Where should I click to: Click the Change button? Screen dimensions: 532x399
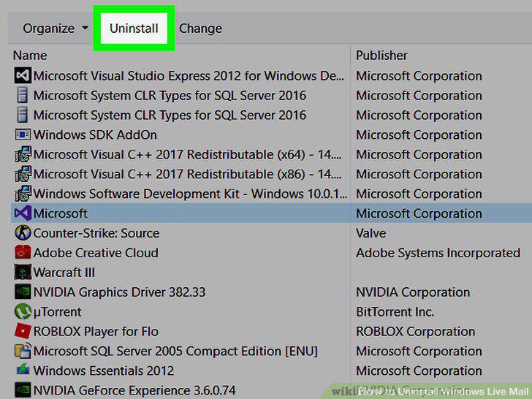[x=200, y=28]
